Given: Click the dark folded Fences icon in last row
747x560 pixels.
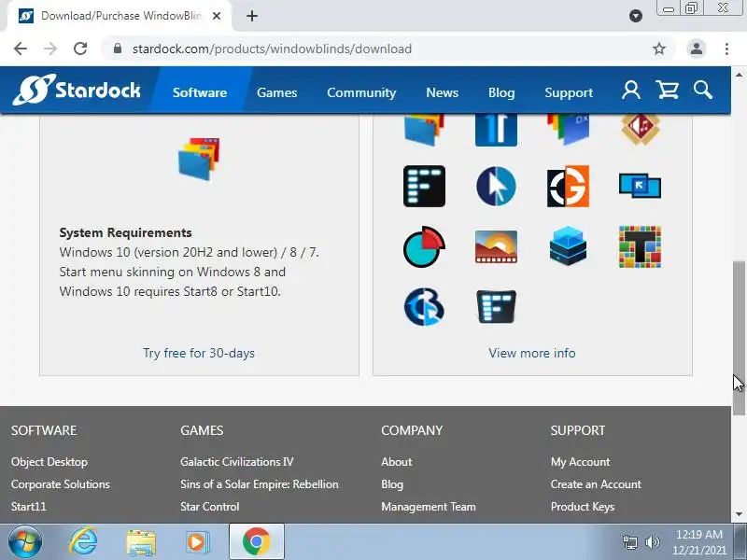Looking at the screenshot, I should 496,307.
